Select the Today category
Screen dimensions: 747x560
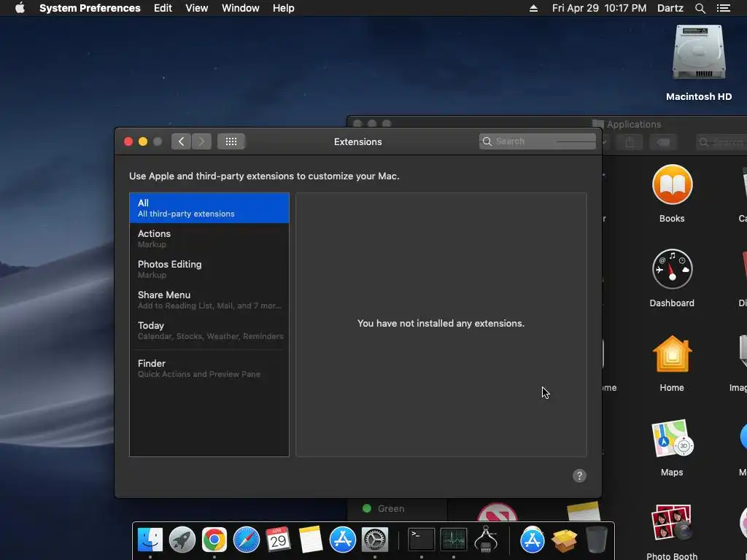click(209, 330)
